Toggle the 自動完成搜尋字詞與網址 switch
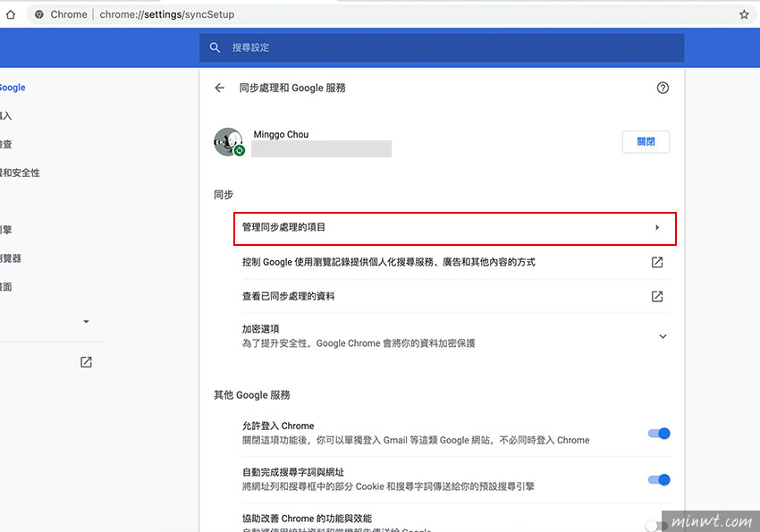The width and height of the screenshot is (760, 532). pyautogui.click(x=659, y=479)
